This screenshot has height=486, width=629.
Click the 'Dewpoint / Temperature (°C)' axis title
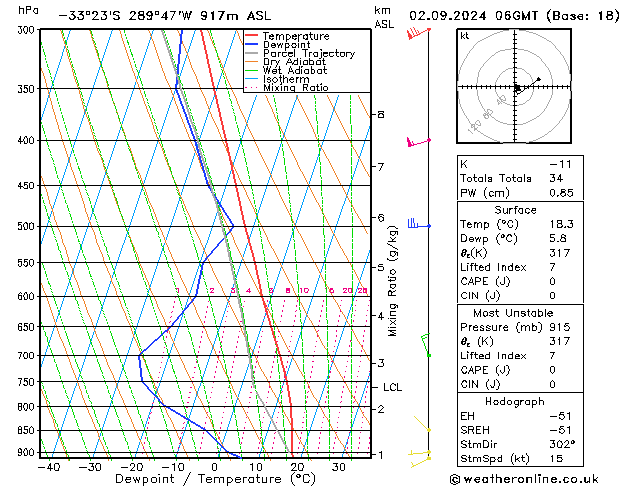(215, 479)
